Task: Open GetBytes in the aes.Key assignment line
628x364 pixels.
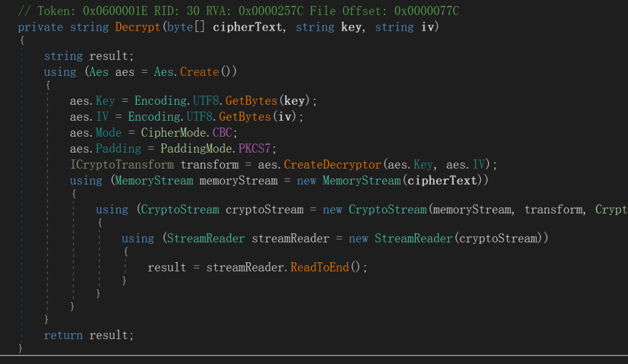Action: [x=251, y=100]
